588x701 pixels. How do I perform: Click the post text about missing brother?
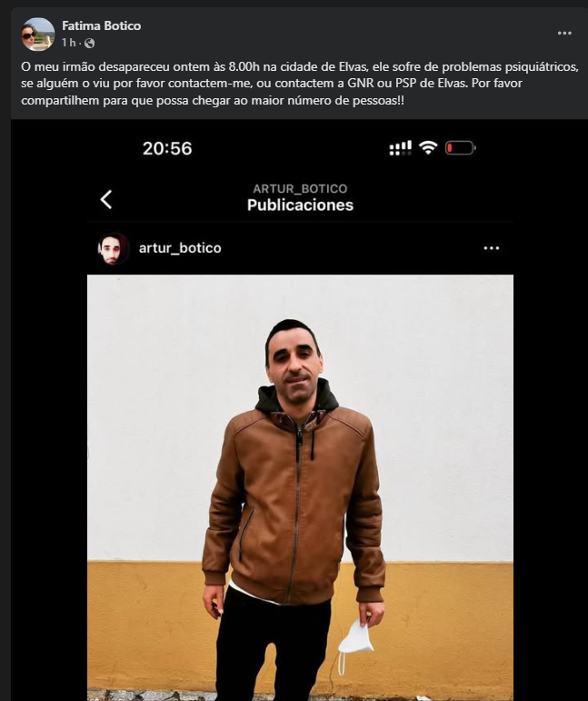[300, 84]
